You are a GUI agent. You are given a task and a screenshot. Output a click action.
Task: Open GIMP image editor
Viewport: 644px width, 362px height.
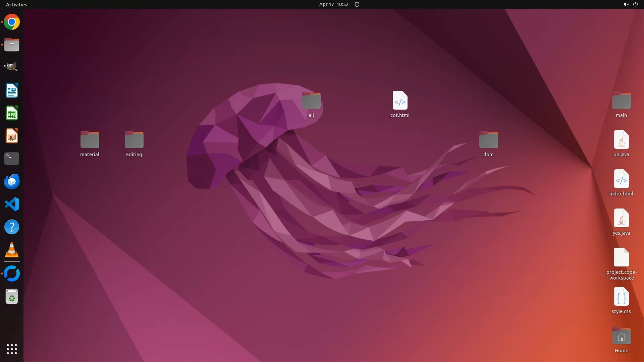pyautogui.click(x=12, y=67)
